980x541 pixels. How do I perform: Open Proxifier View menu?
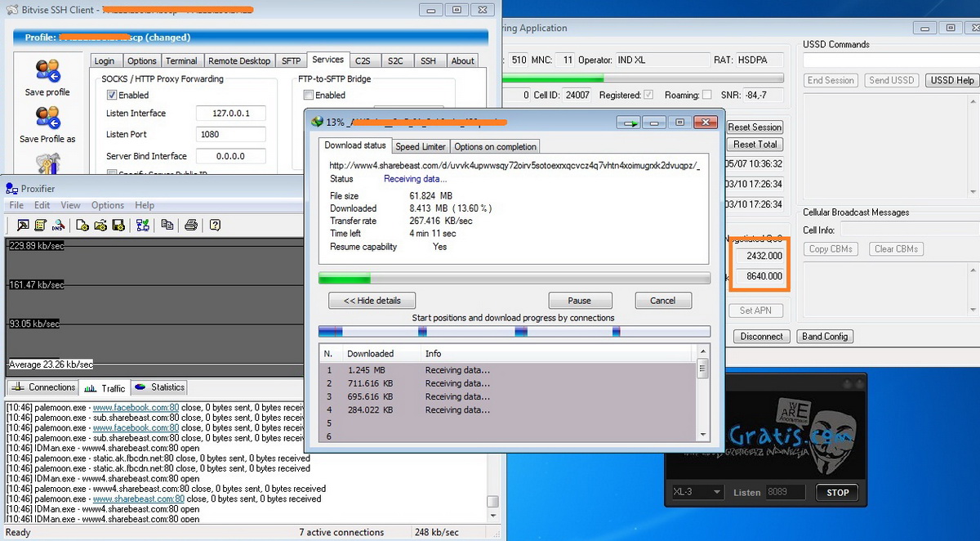(71, 205)
